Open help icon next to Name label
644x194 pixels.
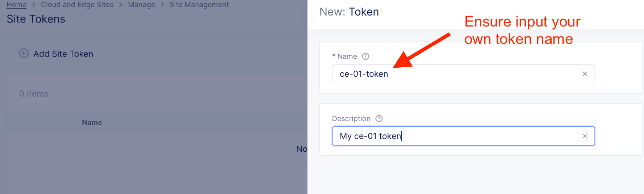(366, 56)
